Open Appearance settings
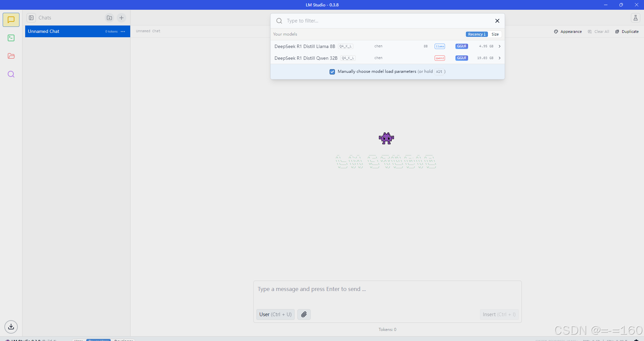The image size is (644, 341). pyautogui.click(x=568, y=32)
